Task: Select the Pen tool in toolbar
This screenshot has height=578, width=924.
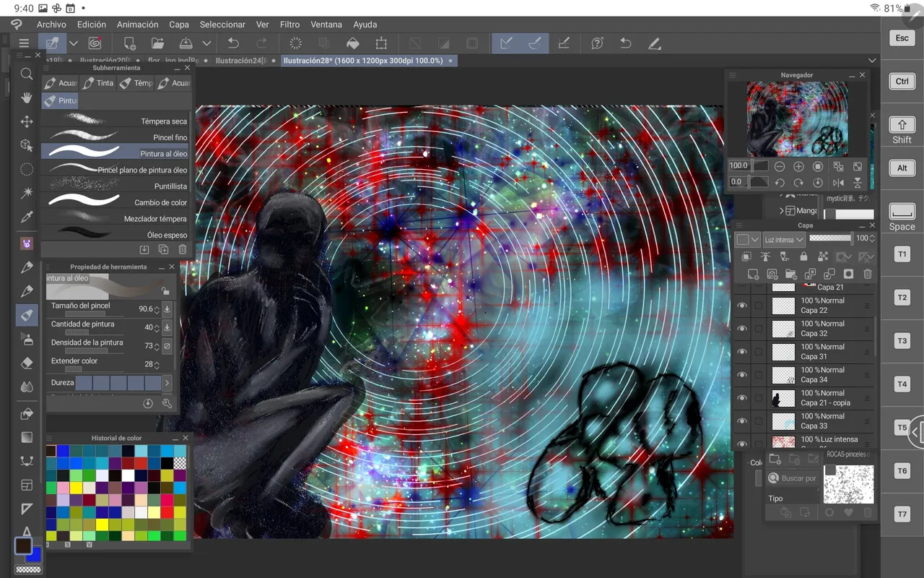Action: (27, 267)
